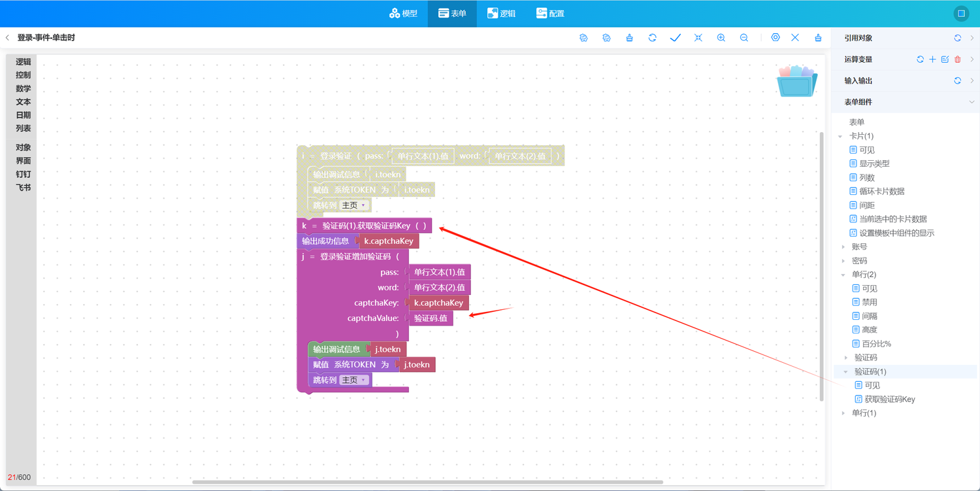The image size is (980, 491).
Task: Collapse the 卡片(1) tree node
Action: pyautogui.click(x=840, y=137)
